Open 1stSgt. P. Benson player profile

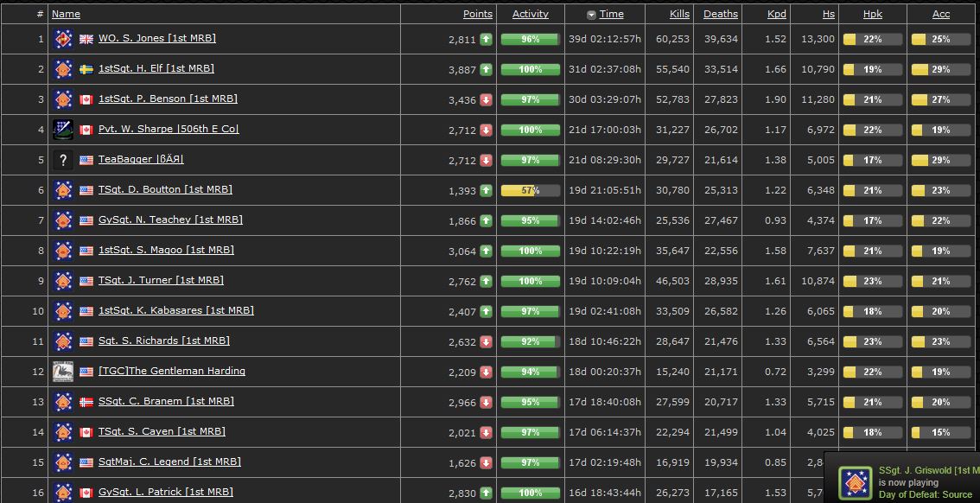(168, 99)
